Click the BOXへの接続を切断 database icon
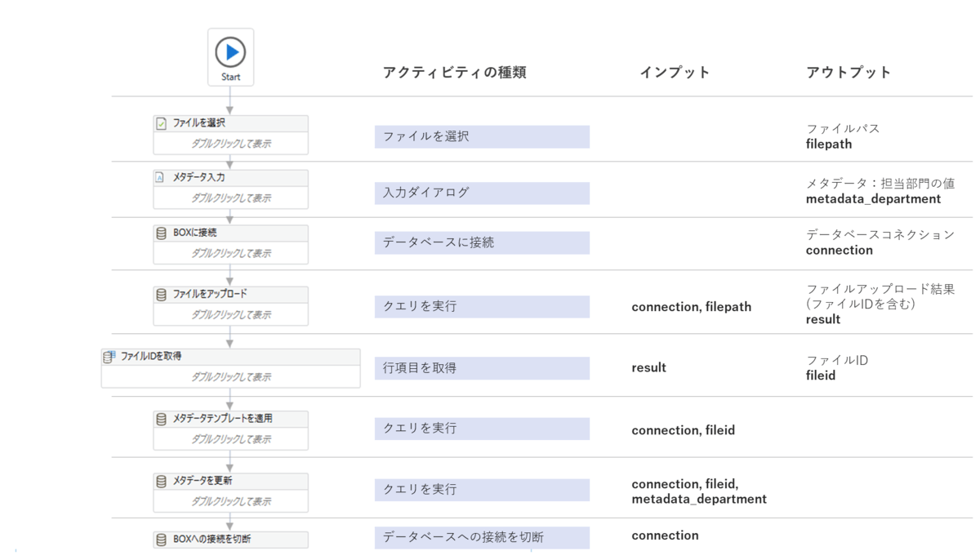Screen dimensions: 980x560 pyautogui.click(x=162, y=540)
